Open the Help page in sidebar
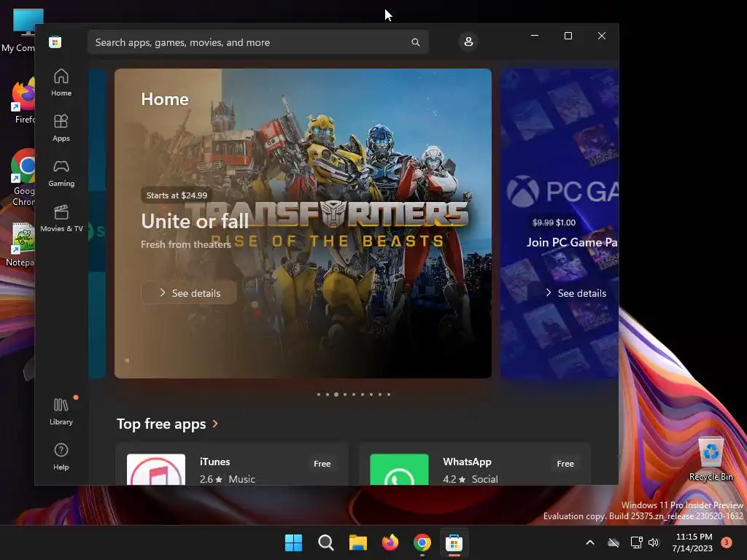 [x=61, y=457]
